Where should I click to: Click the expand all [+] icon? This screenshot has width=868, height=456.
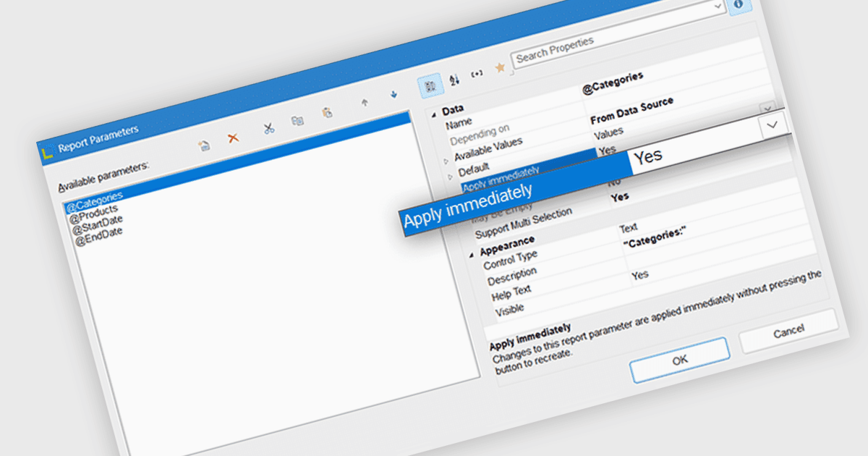coord(477,74)
